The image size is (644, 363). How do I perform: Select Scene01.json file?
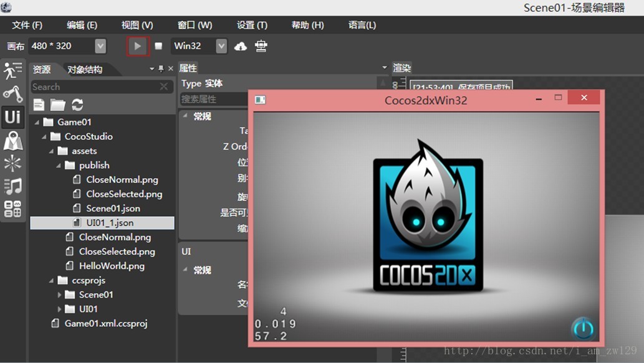point(113,209)
